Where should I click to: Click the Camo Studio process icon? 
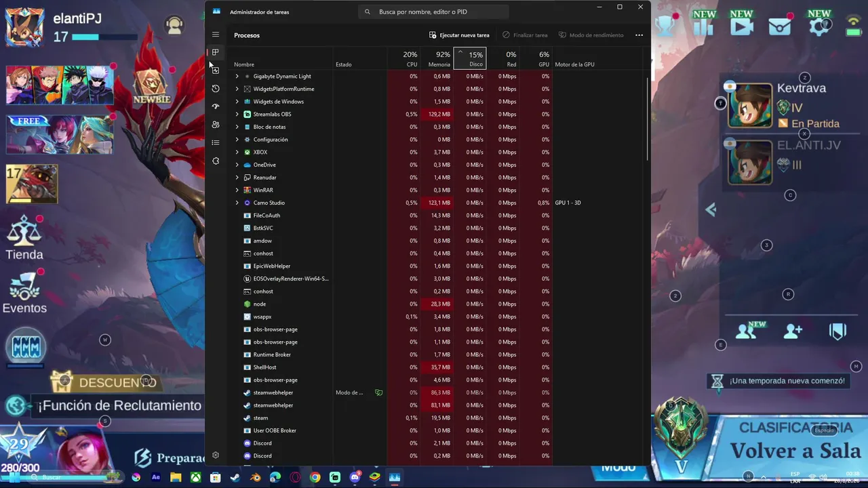coord(248,203)
